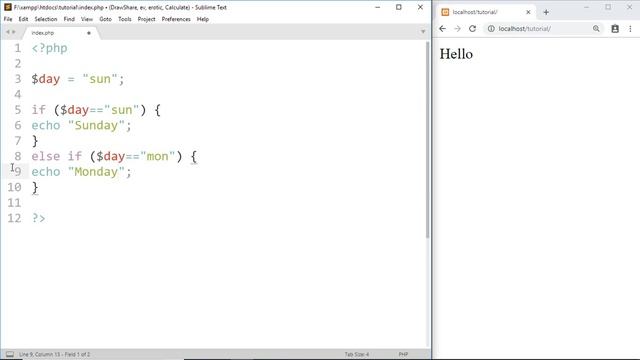Click "Monday" string on line 9
The width and height of the screenshot is (640, 360).
click(x=96, y=172)
